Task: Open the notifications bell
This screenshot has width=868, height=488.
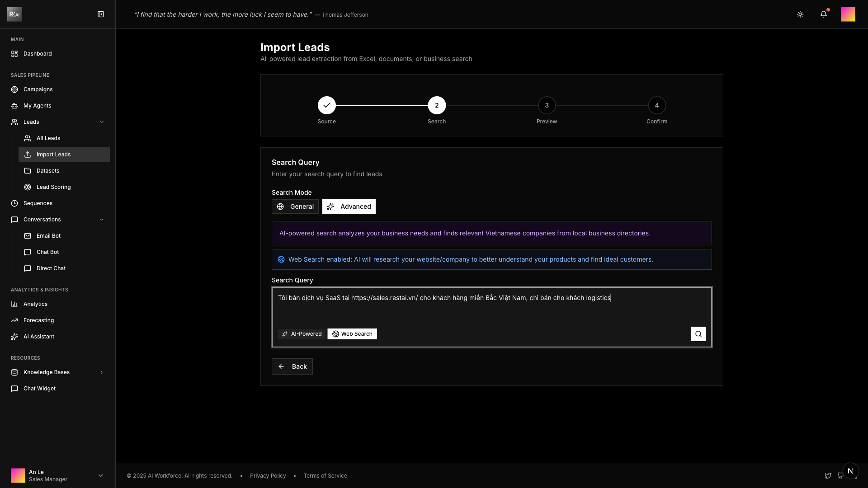Action: 823,14
